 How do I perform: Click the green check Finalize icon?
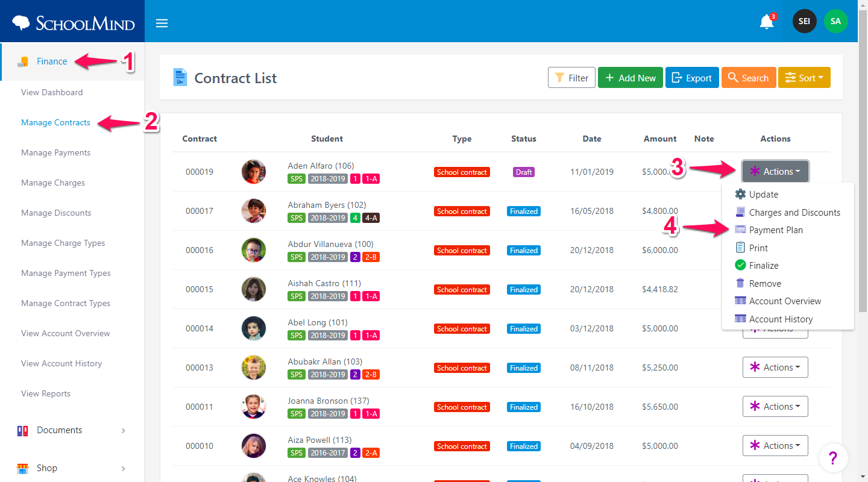coord(740,265)
